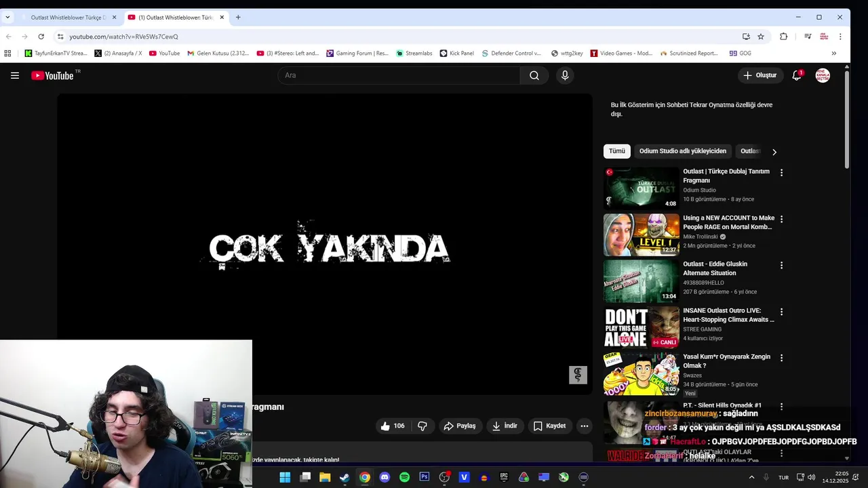
Task: Open options for the Yasal Kum*r video
Action: [x=781, y=358]
